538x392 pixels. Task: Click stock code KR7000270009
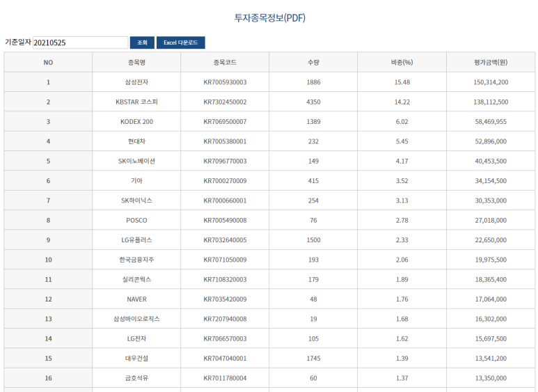point(225,181)
